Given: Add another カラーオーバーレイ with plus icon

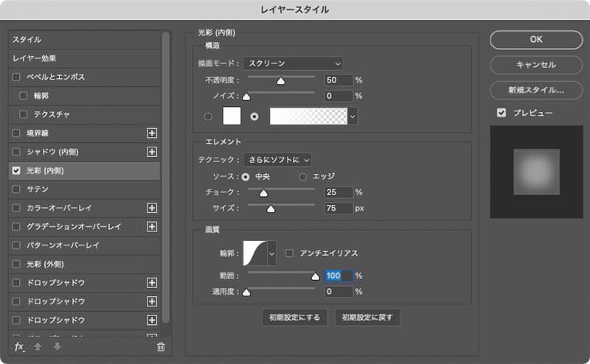Looking at the screenshot, I should click(152, 208).
